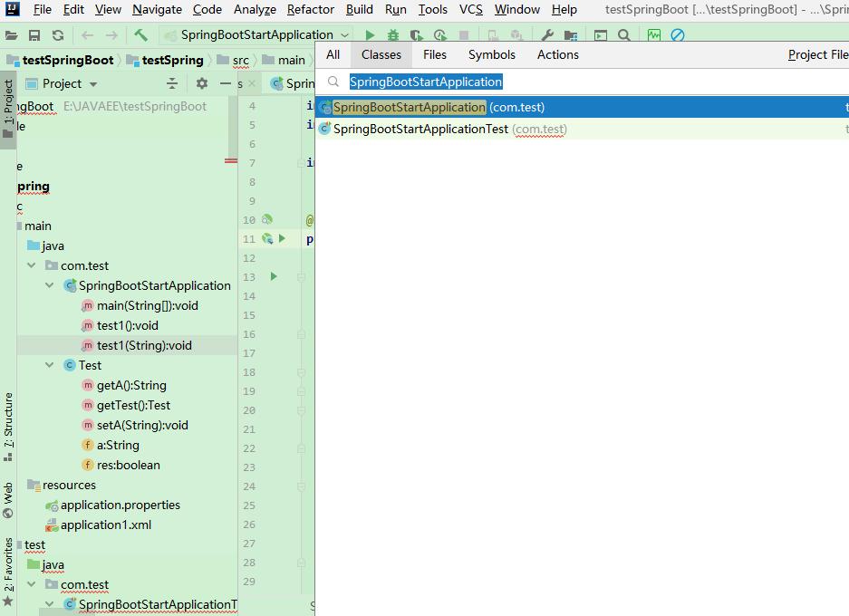Open the Project Structure icon
Screen dimensions: 849x616
tap(571, 35)
